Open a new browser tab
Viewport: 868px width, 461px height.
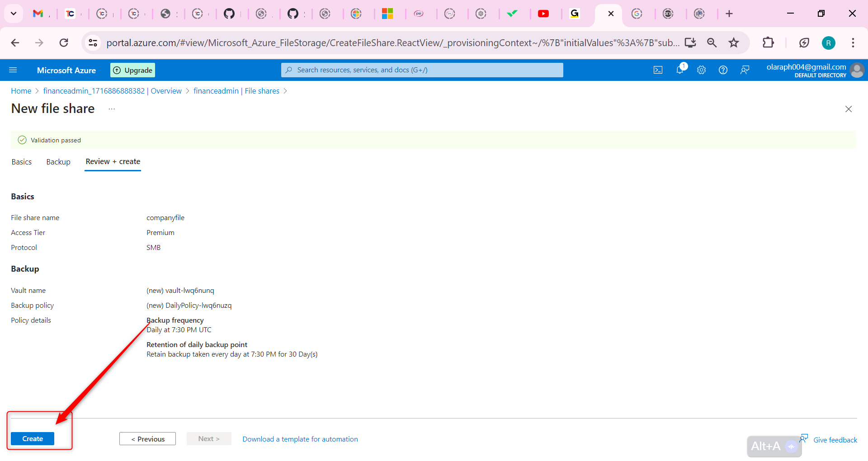tap(729, 14)
